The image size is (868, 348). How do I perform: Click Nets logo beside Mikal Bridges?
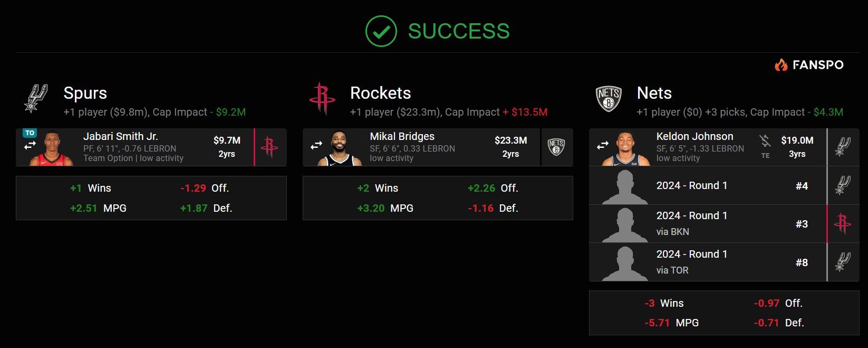(556, 147)
